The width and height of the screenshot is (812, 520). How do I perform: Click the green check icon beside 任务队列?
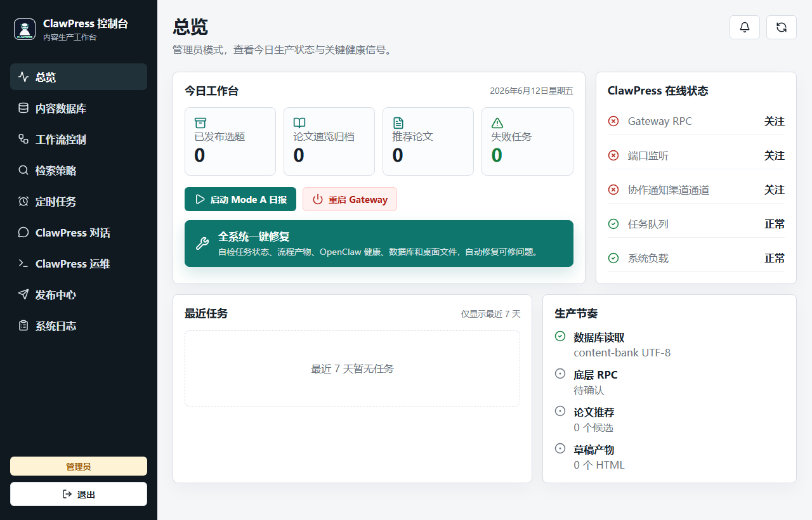point(613,224)
